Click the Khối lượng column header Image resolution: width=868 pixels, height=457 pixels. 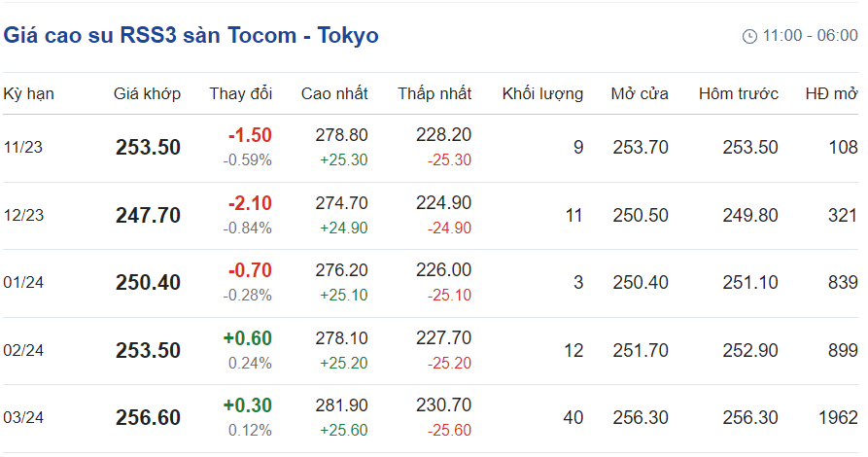[542, 94]
